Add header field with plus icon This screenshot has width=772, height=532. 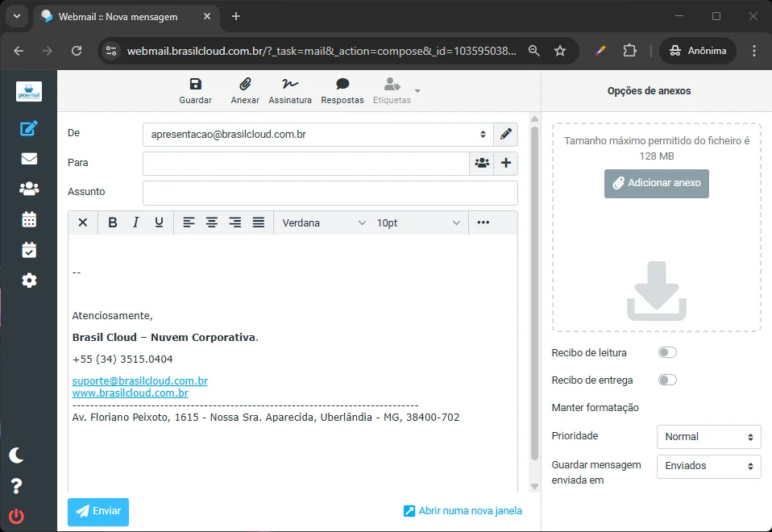[505, 163]
